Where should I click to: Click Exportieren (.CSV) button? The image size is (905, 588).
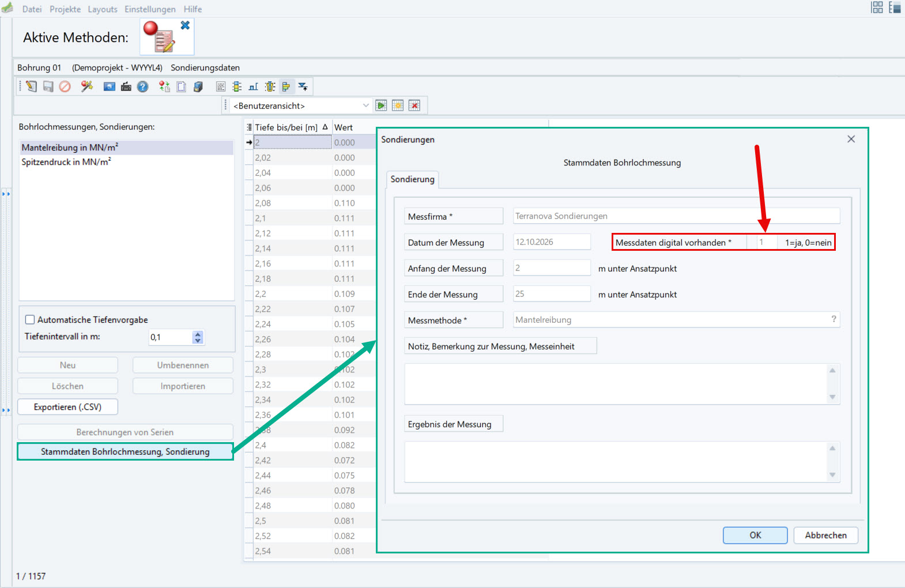[68, 407]
